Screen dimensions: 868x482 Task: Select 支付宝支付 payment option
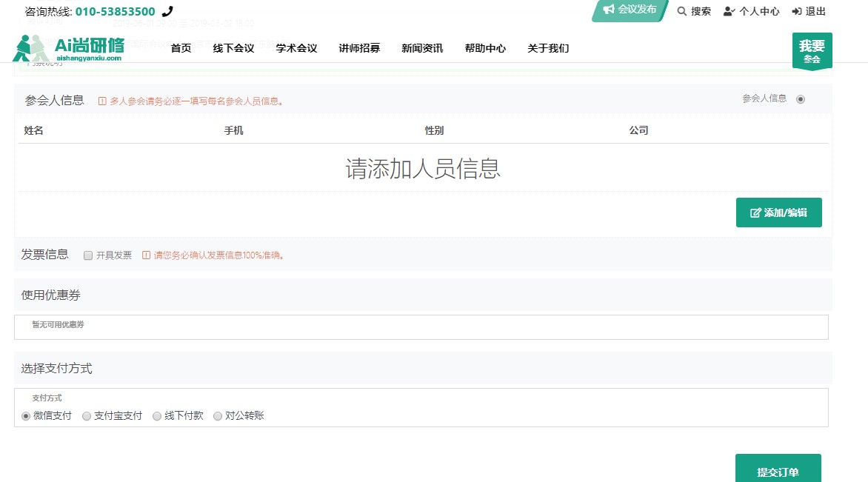(x=87, y=416)
